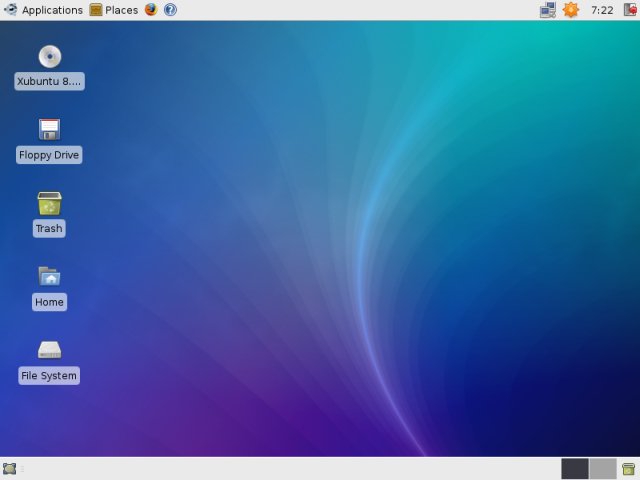Launch the Firefox web browser icon
640x480 pixels.
[151, 9]
